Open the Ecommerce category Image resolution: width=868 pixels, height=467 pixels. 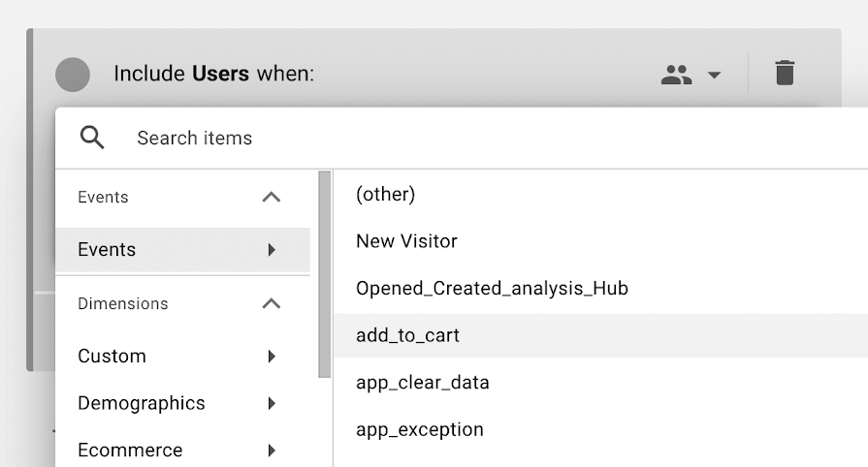[x=182, y=450]
